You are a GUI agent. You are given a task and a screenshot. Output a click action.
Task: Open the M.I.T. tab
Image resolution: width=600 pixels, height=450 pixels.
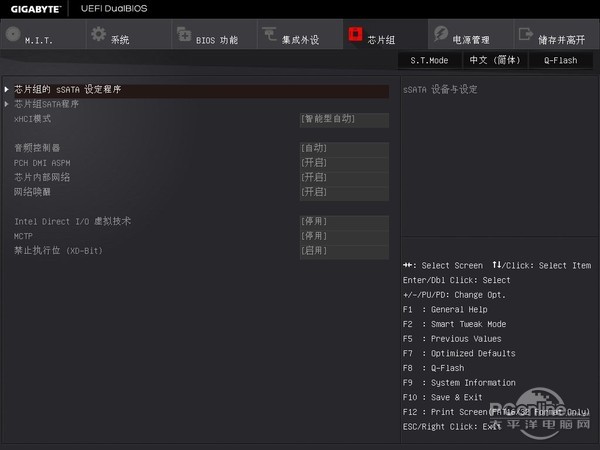(x=43, y=34)
